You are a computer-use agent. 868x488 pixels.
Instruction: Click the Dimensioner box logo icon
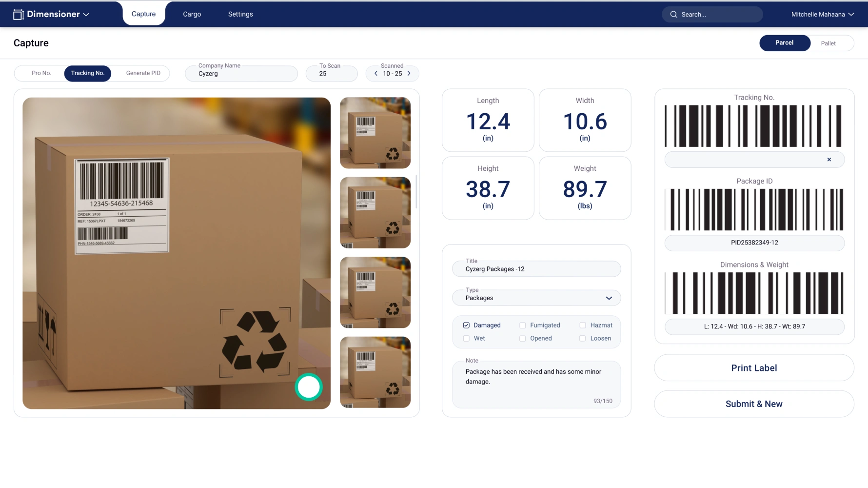point(19,15)
